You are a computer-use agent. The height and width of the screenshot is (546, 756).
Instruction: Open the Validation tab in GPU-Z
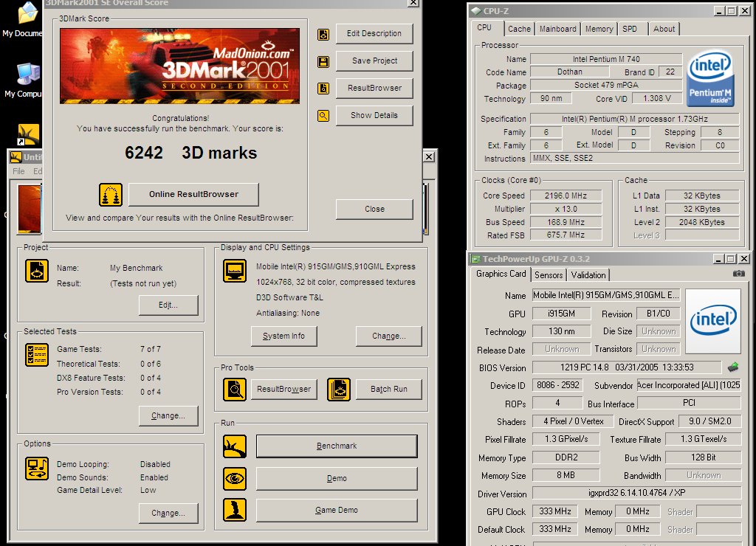(588, 275)
